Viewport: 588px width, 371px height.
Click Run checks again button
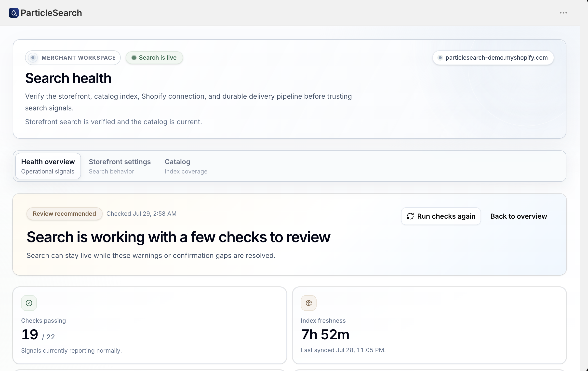441,216
